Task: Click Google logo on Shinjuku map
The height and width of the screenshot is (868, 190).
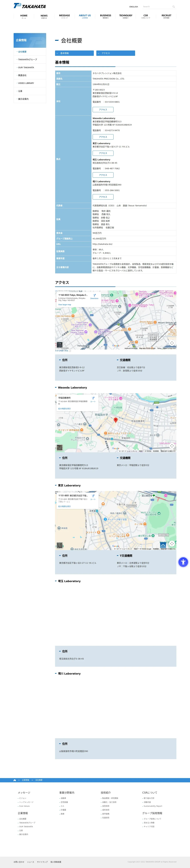Action: [116, 345]
